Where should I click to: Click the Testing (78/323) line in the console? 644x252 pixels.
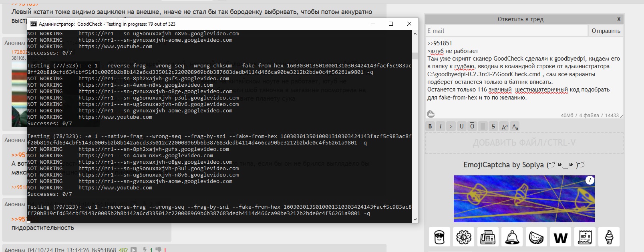click(219, 140)
